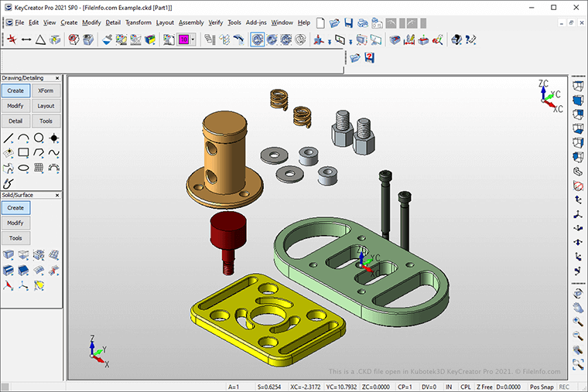
Task: Select the Mesh grid tool
Action: pyautogui.click(x=39, y=168)
